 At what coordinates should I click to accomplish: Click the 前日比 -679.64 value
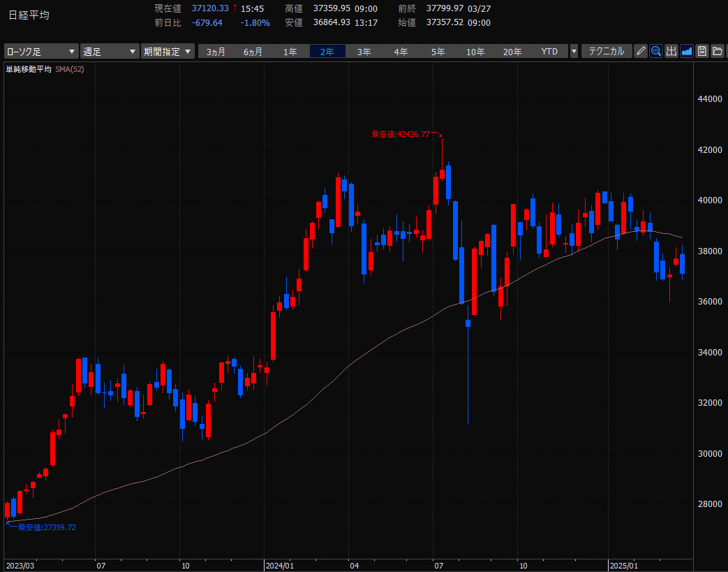coord(207,22)
